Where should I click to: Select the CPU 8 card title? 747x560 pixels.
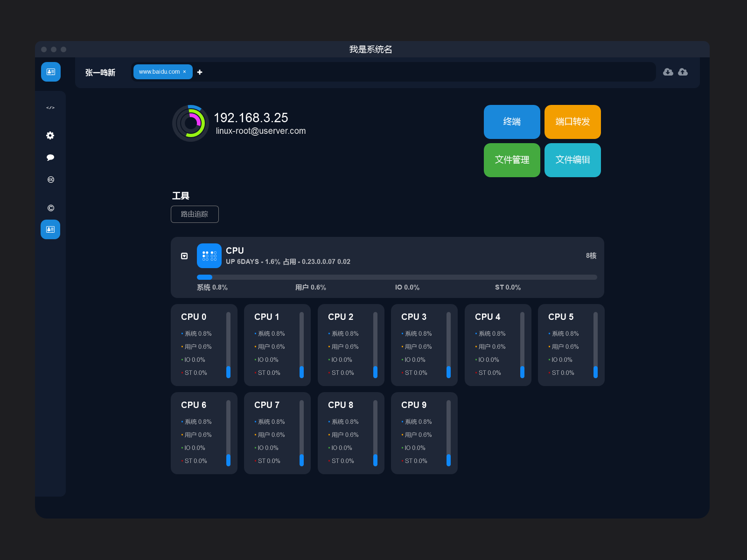[x=341, y=405]
